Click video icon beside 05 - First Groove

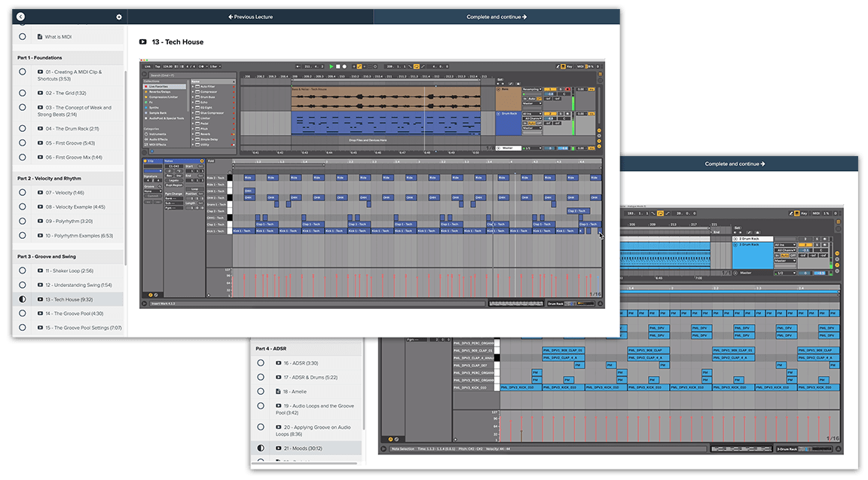[41, 143]
